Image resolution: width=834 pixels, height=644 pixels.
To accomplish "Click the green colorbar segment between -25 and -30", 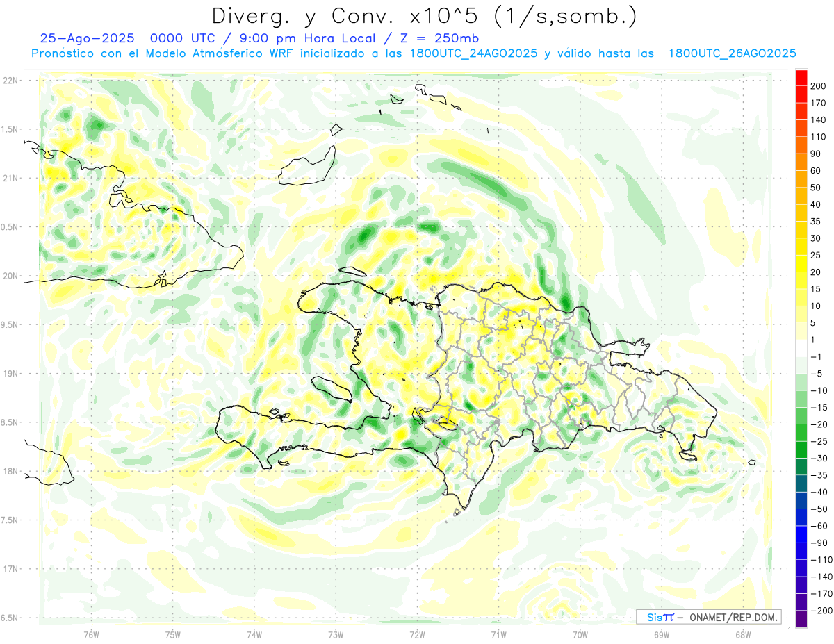I will click(801, 449).
